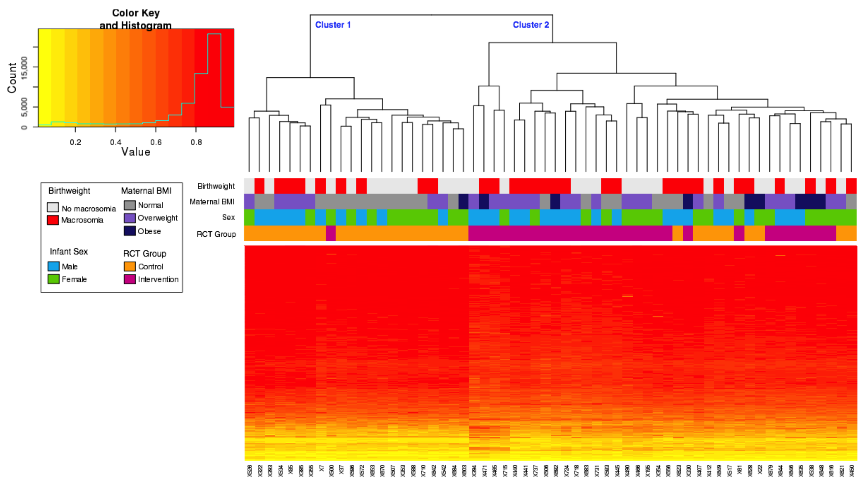Screen dimensions: 868x488
Task: Click the Obese dark navy legend swatch
Action: [130, 231]
